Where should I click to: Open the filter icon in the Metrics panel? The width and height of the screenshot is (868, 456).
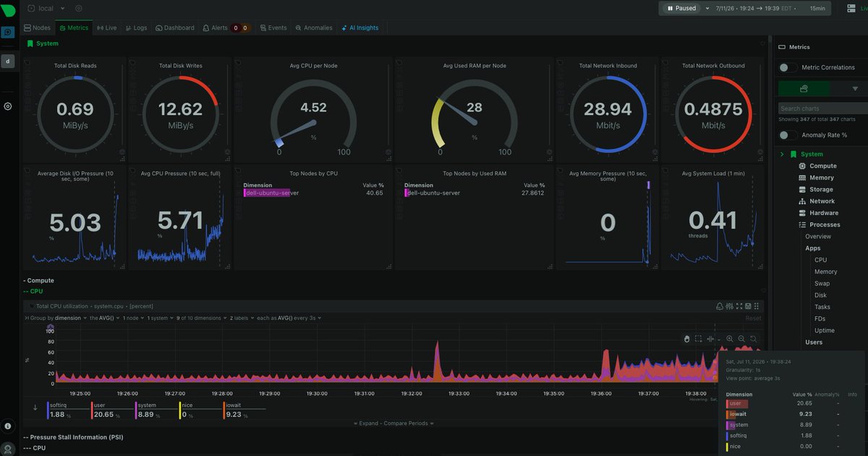click(855, 88)
